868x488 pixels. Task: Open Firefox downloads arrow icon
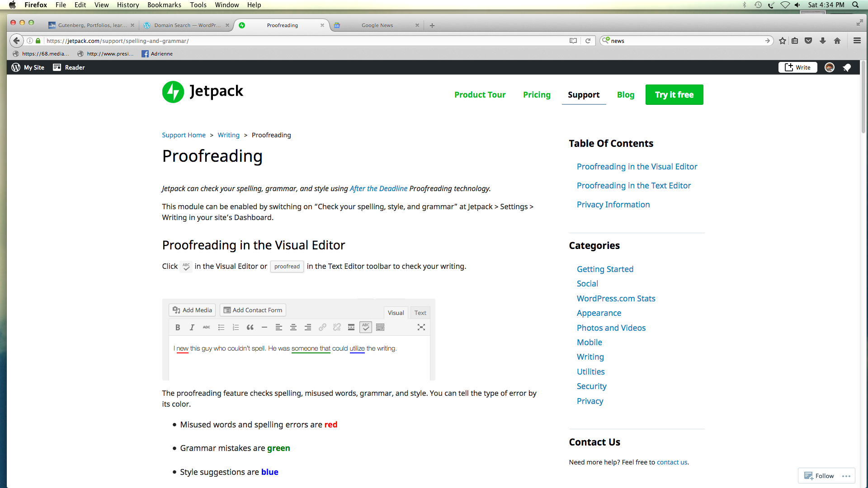click(x=823, y=41)
